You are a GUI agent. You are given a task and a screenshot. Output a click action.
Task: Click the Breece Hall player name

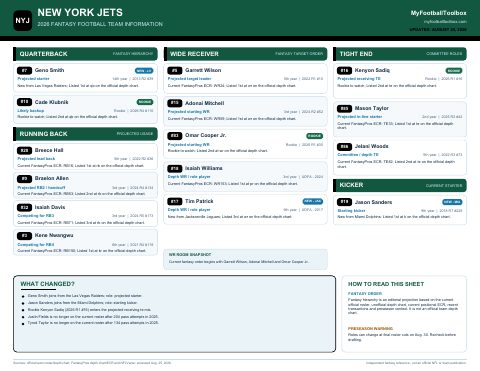click(x=49, y=150)
